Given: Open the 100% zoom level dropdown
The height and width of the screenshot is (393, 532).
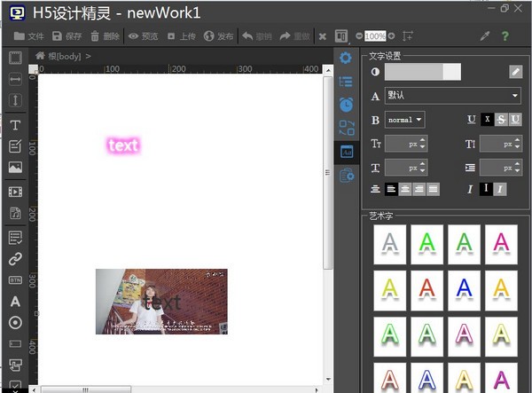Looking at the screenshot, I should tap(375, 36).
